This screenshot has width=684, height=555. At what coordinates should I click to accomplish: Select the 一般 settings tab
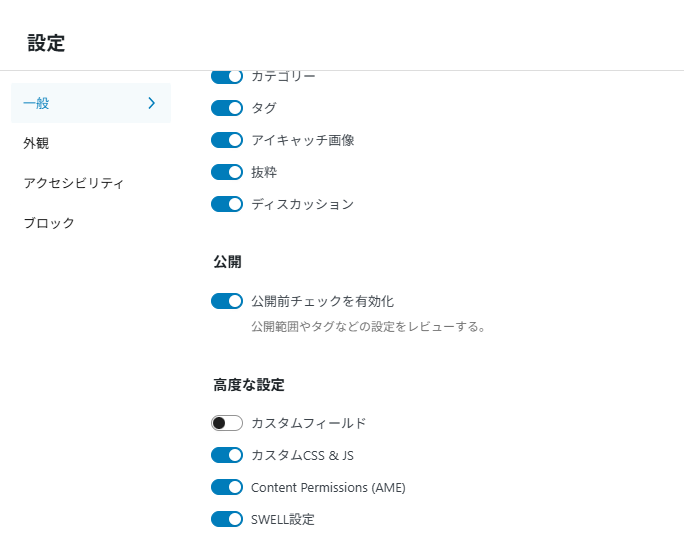click(x=91, y=103)
